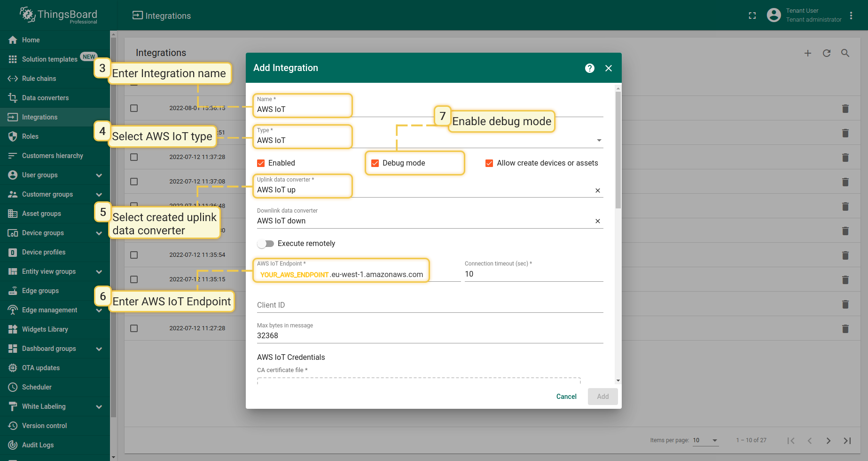The height and width of the screenshot is (461, 868).
Task: Open the Items per page dropdown
Action: coord(705,440)
